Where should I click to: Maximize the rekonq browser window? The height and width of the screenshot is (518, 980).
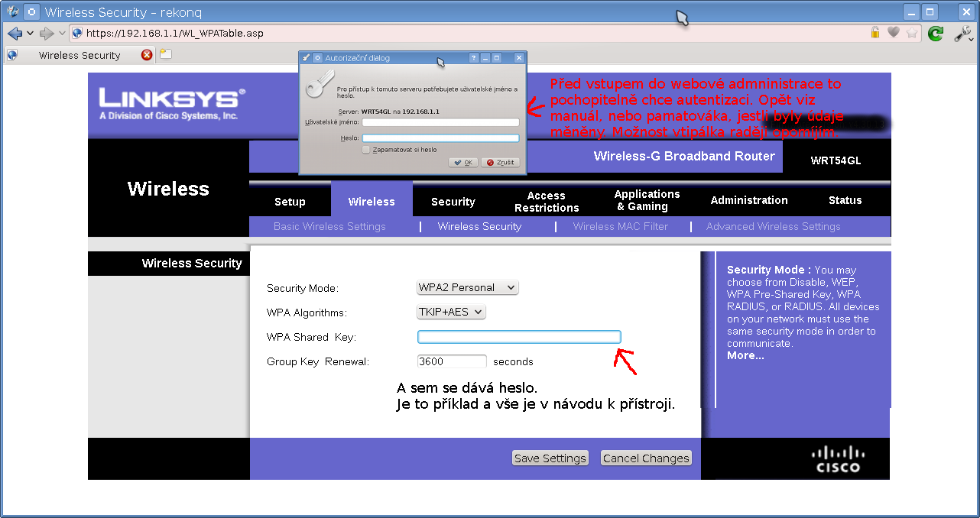pos(930,11)
